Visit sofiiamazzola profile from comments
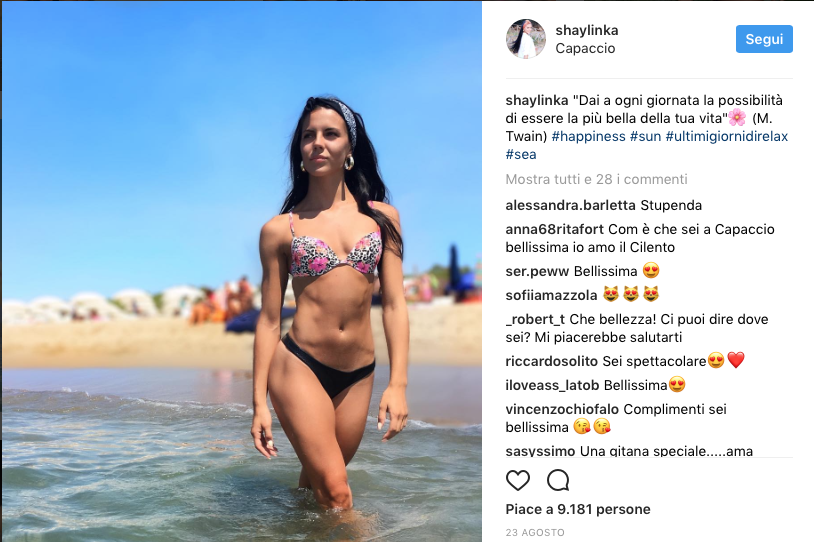Image resolution: width=814 pixels, height=542 pixels. tap(551, 295)
